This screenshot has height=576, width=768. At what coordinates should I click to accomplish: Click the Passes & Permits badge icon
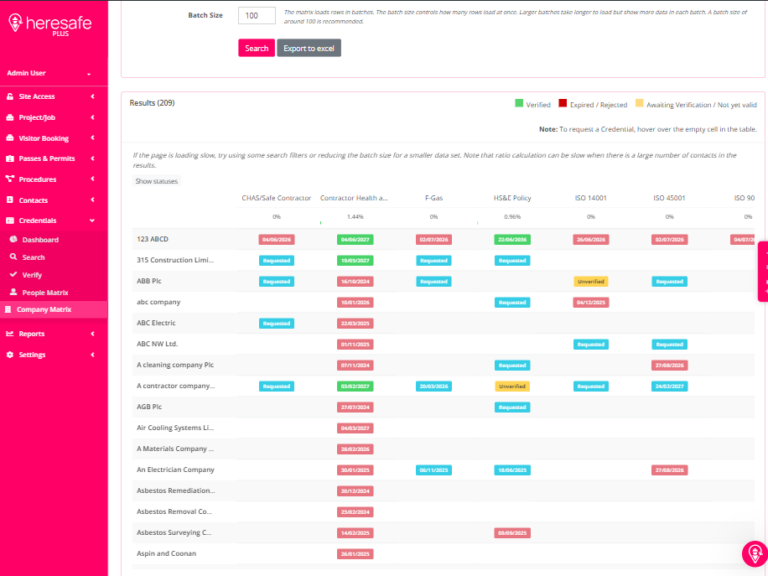coord(10,159)
